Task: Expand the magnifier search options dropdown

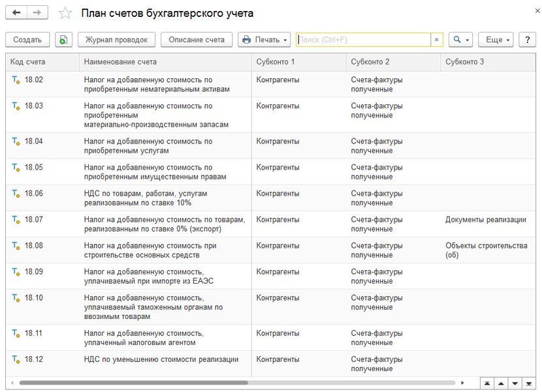Action: [x=461, y=40]
